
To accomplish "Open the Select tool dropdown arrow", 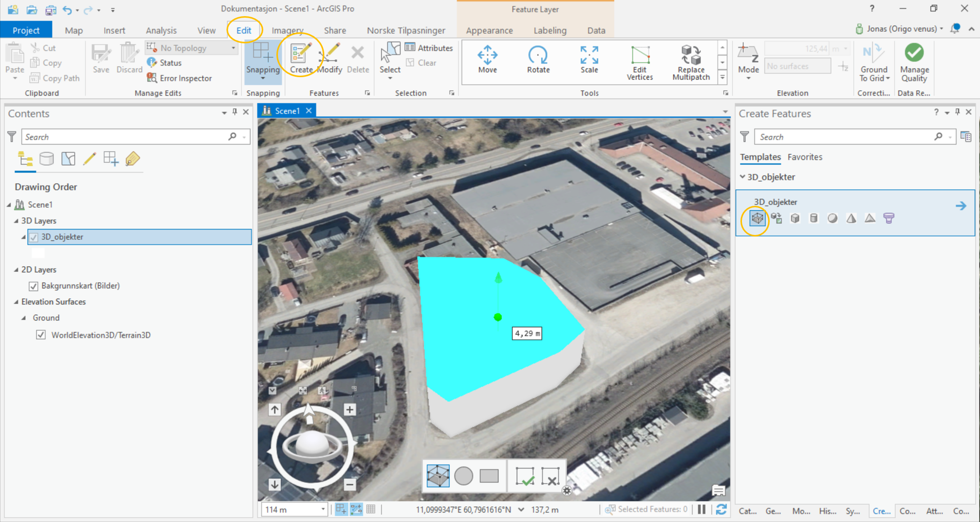I will click(x=390, y=78).
